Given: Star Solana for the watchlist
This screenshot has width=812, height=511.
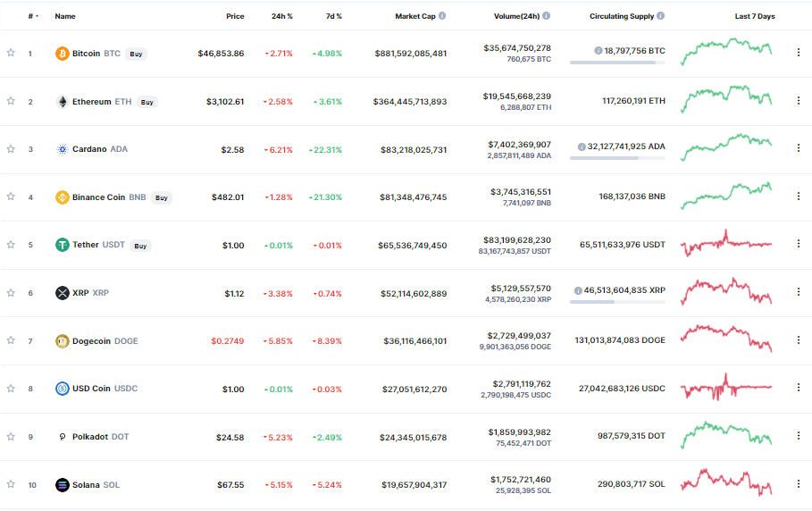Looking at the screenshot, I should [11, 484].
